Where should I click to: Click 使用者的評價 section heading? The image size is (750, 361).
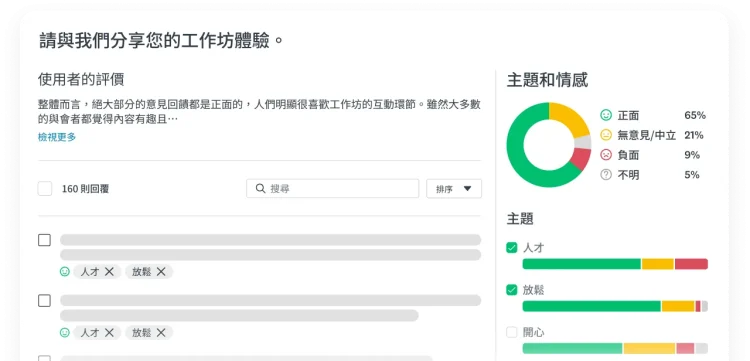81,79
